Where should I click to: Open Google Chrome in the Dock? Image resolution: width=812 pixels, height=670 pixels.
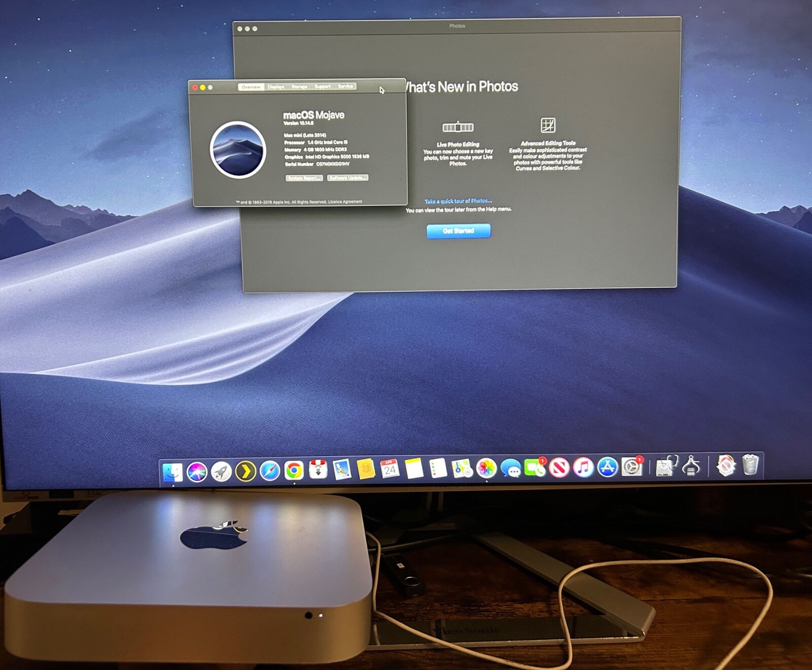(x=294, y=471)
